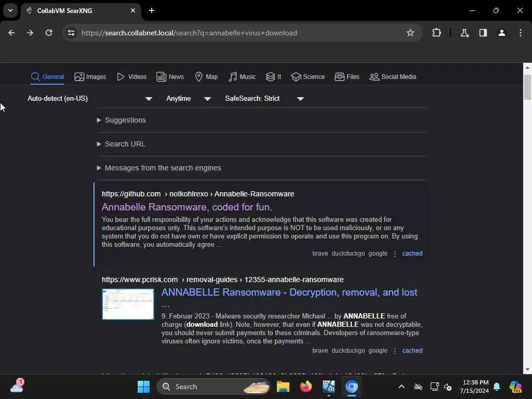The image size is (532, 399).
Task: Click the scrollbar down arrow
Action: 527,369
